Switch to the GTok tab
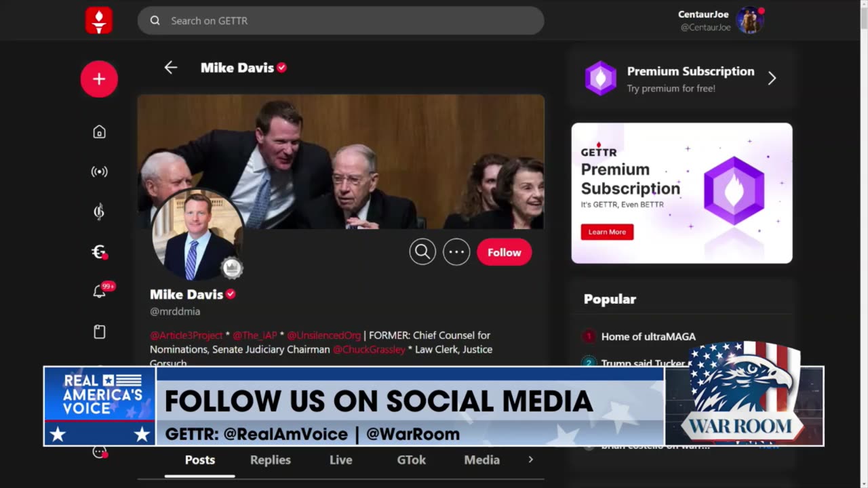The image size is (868, 488). click(412, 460)
